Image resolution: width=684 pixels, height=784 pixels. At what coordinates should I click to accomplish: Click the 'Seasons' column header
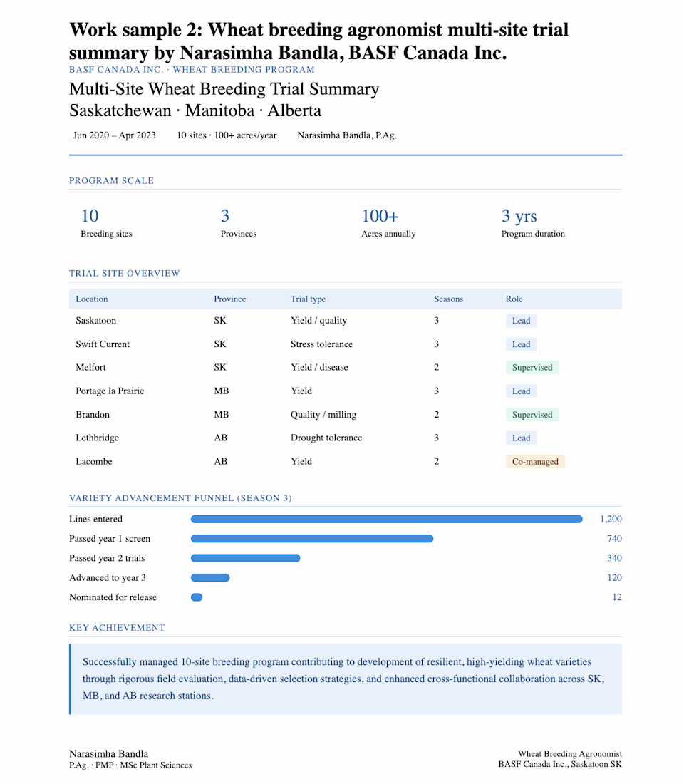(448, 299)
